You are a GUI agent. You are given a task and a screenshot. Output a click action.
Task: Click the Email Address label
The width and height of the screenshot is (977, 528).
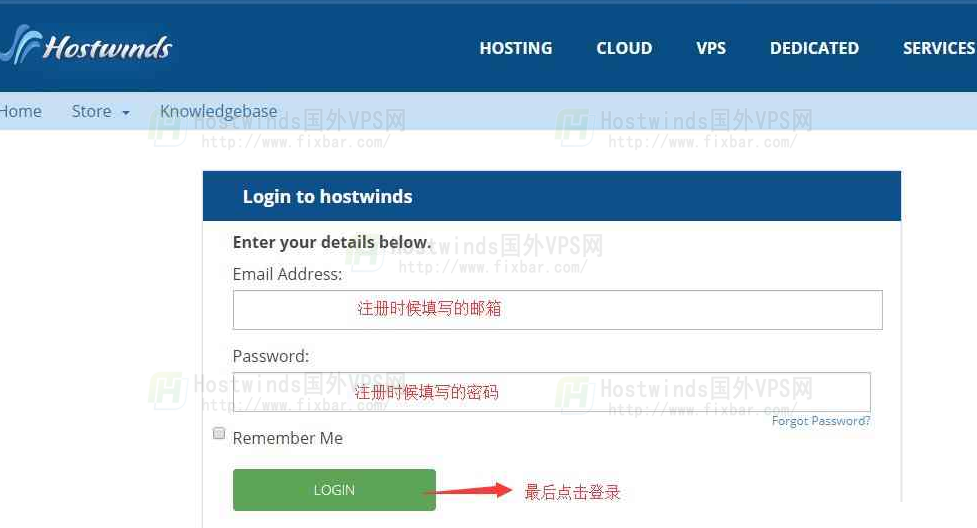[287, 274]
